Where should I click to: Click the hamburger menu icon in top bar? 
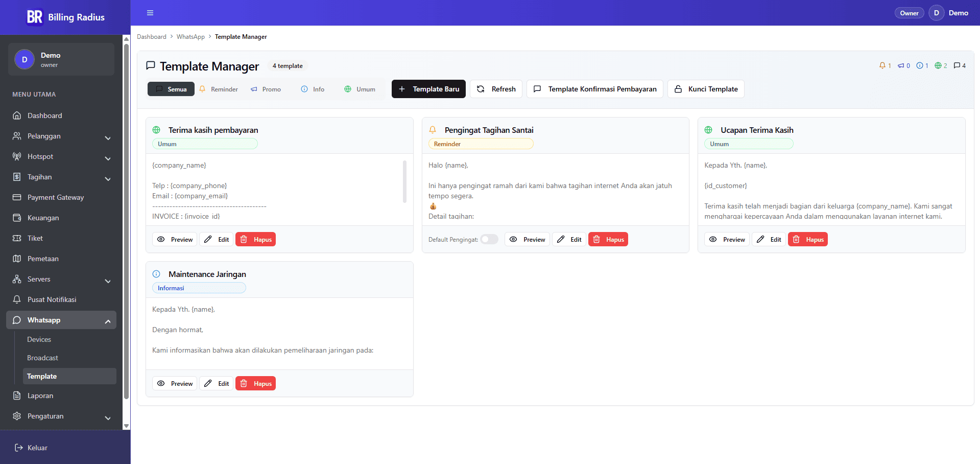150,13
